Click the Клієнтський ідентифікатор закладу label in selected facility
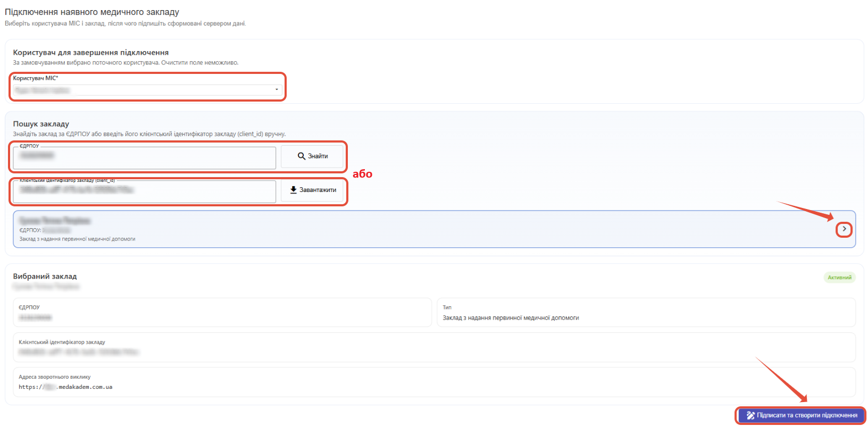This screenshot has height=426, width=868. [x=62, y=343]
